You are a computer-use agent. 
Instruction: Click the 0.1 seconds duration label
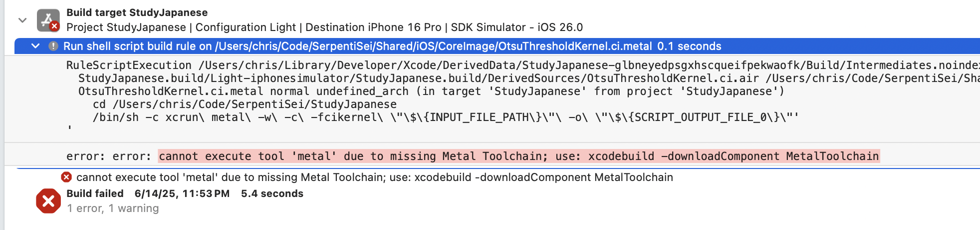click(689, 46)
